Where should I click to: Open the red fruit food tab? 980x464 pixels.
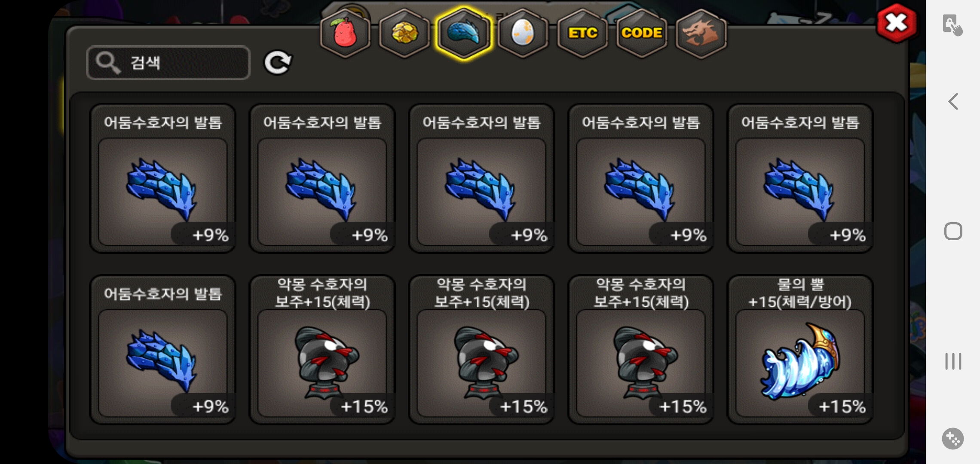(345, 33)
